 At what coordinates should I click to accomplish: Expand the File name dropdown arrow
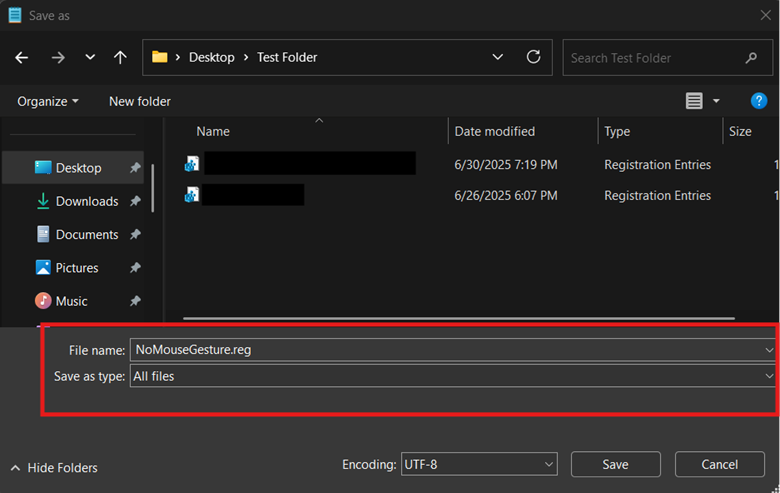point(769,350)
